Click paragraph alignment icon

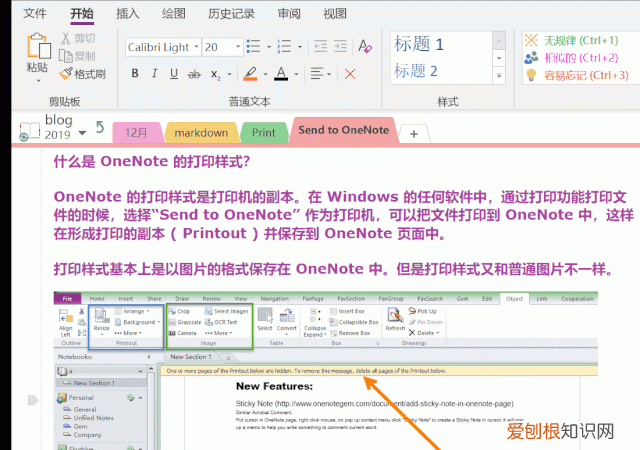(317, 74)
